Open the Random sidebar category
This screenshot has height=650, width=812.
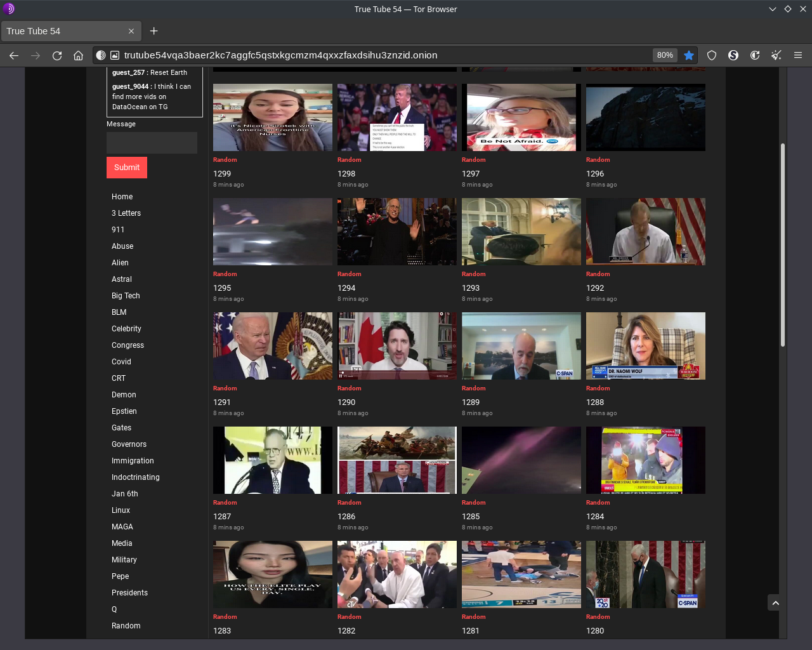[126, 626]
